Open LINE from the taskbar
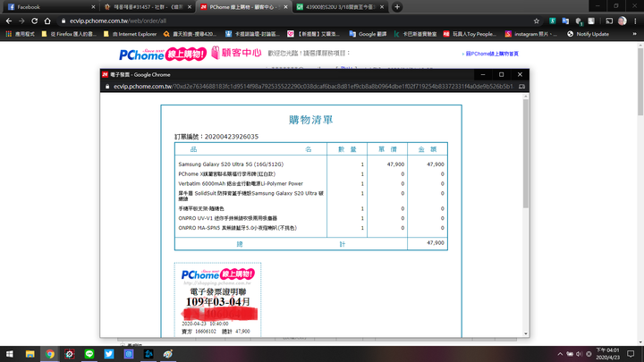The height and width of the screenshot is (362, 644). point(89,354)
